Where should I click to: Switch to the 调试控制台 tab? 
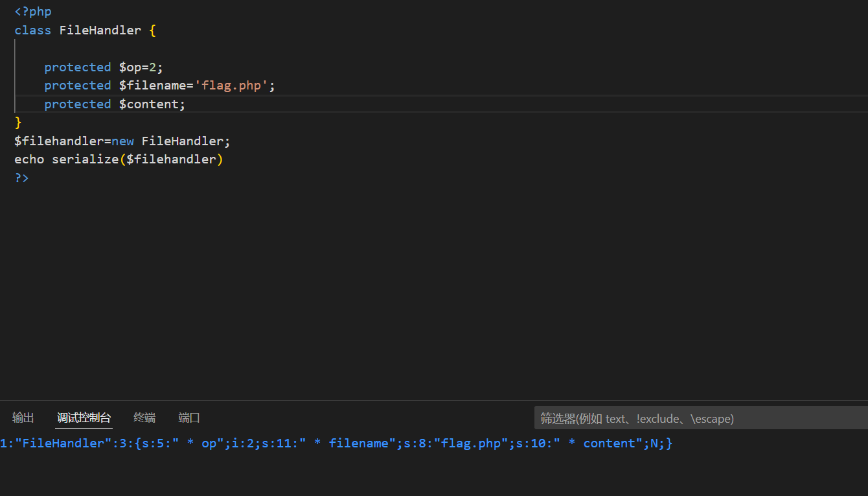pyautogui.click(x=84, y=418)
